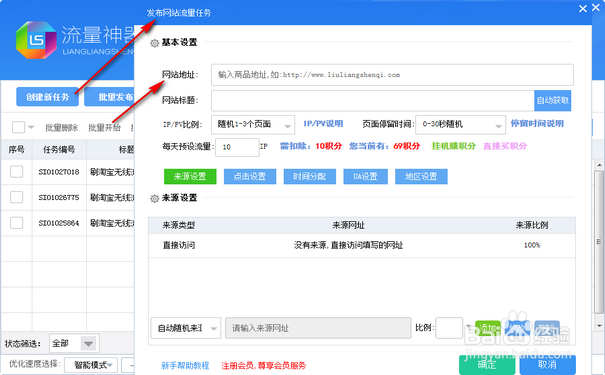This screenshot has width=605, height=375.
Task: Click 挂机赚积分 link
Action: (453, 146)
